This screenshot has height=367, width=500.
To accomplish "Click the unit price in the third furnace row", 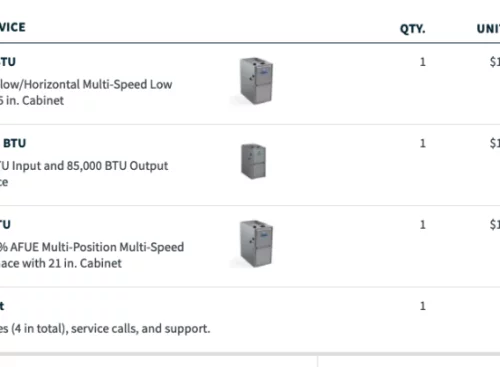I will tap(495, 224).
